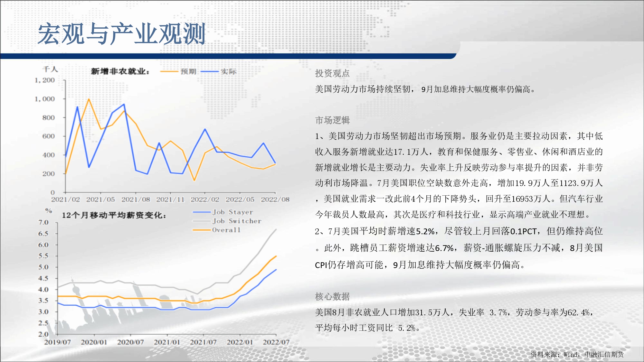Click the 400 y-axis label

click(x=49, y=155)
